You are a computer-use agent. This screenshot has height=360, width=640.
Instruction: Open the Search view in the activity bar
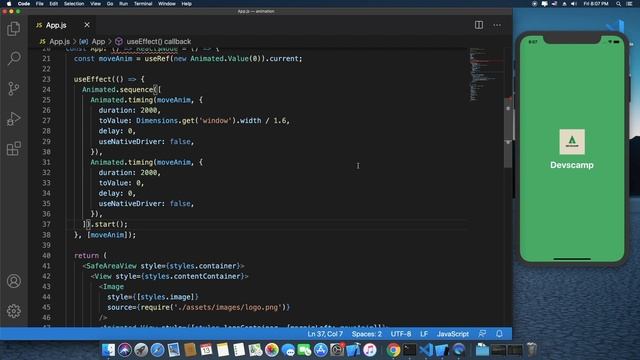pyautogui.click(x=13, y=58)
